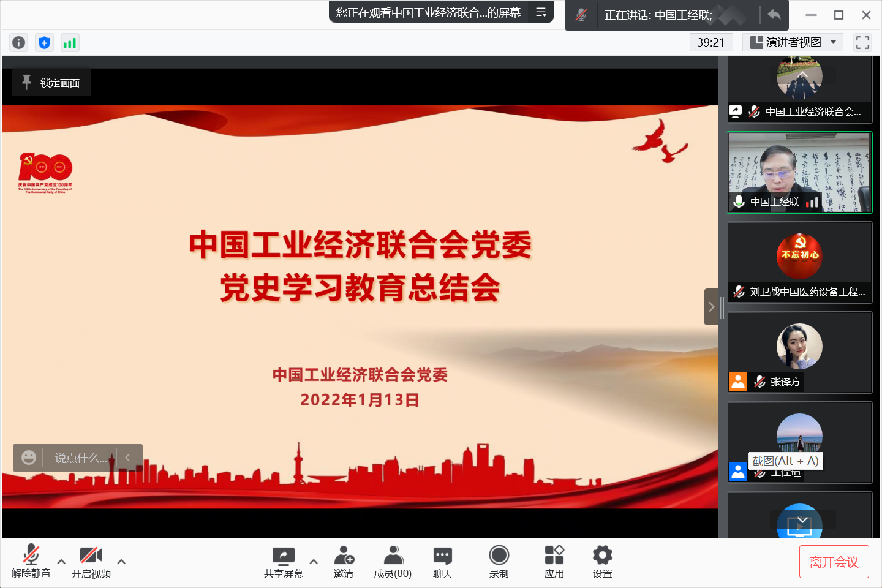
Task: Click the 正在讲话: 中国工经联 speaker label
Action: 658,15
